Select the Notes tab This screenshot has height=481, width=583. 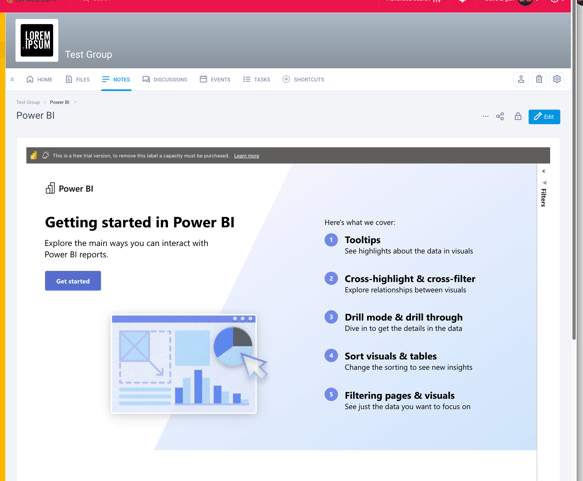116,79
